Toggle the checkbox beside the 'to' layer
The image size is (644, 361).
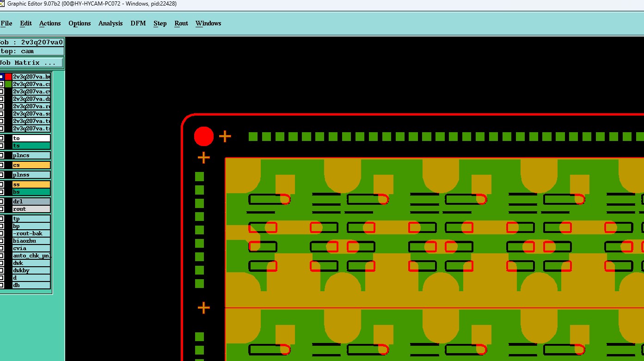2,138
